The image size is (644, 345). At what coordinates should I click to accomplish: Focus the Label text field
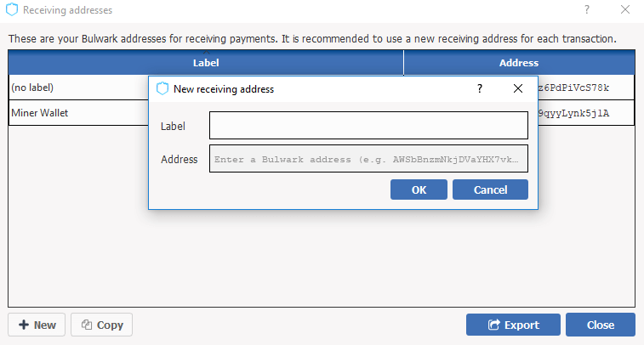[x=368, y=126]
